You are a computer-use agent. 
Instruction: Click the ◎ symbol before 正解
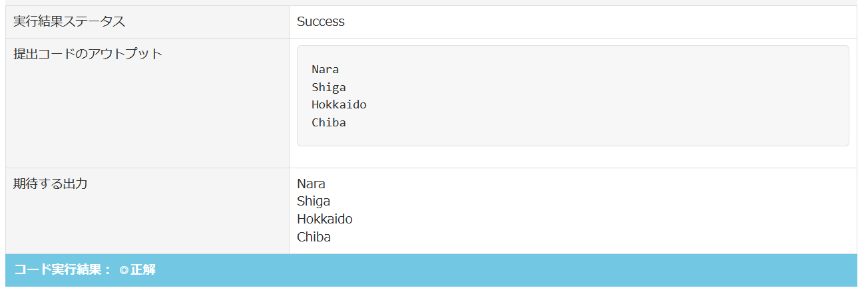coord(124,270)
